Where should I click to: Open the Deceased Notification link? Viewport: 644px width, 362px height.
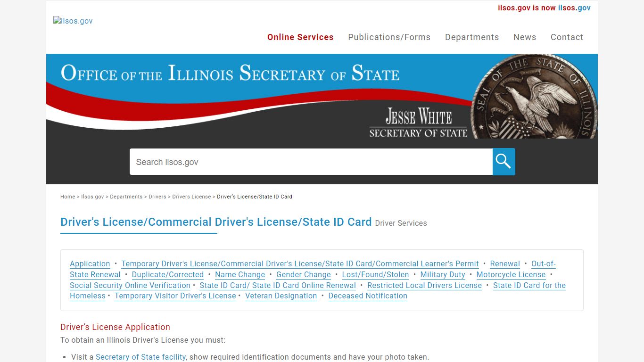point(368,296)
